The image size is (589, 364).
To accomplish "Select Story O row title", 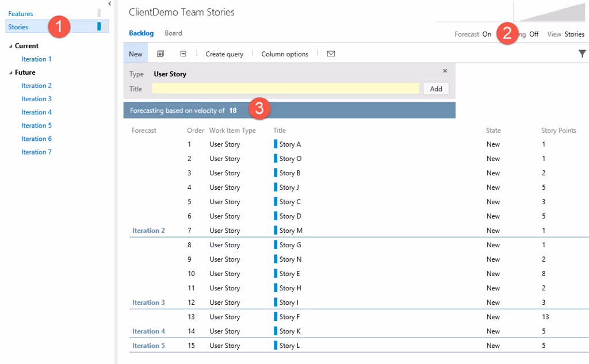I will 290,159.
